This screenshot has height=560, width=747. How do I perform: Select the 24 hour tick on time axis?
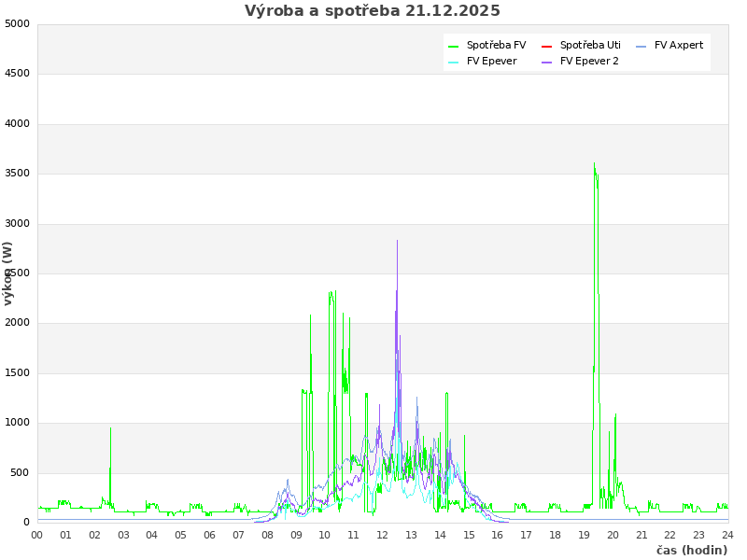tap(727, 535)
